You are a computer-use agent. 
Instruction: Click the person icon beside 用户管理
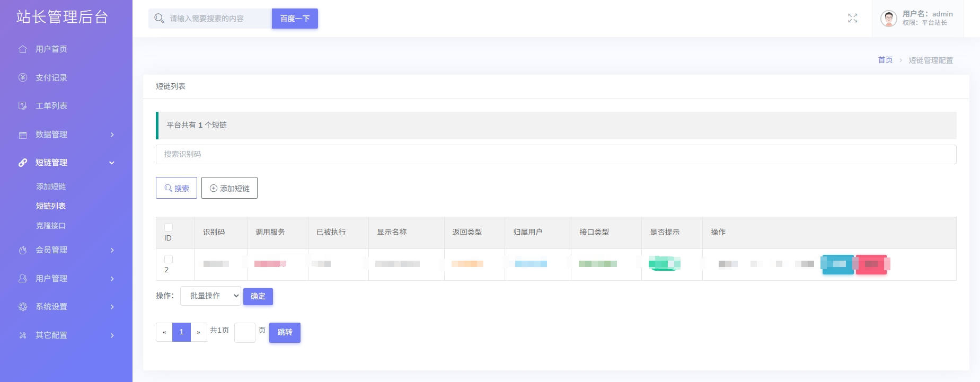tap(23, 278)
